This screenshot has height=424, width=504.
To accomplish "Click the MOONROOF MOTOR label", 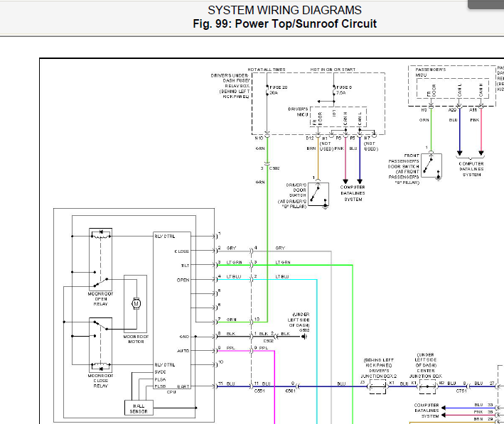I will (x=136, y=339).
